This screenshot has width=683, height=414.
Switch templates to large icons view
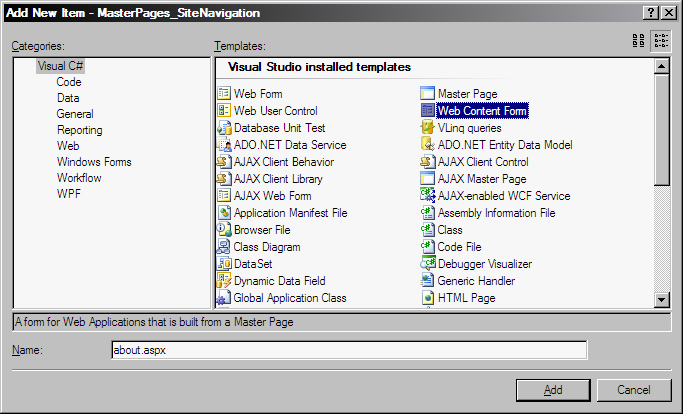639,41
